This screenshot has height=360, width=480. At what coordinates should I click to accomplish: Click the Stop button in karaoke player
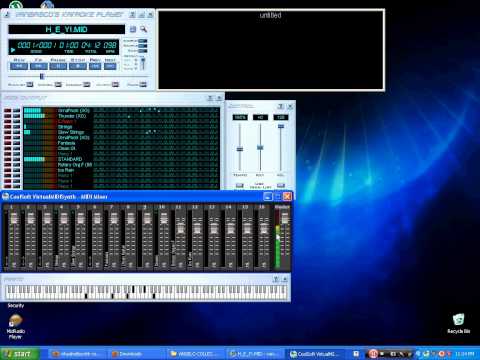[x=78, y=66]
